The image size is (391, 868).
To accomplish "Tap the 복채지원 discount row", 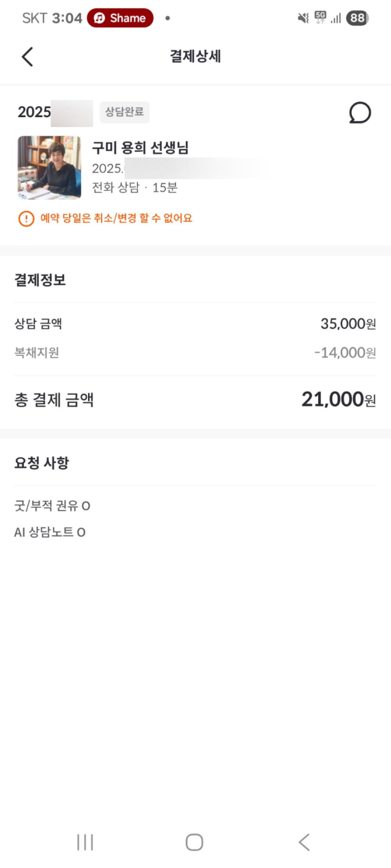I will pos(195,353).
